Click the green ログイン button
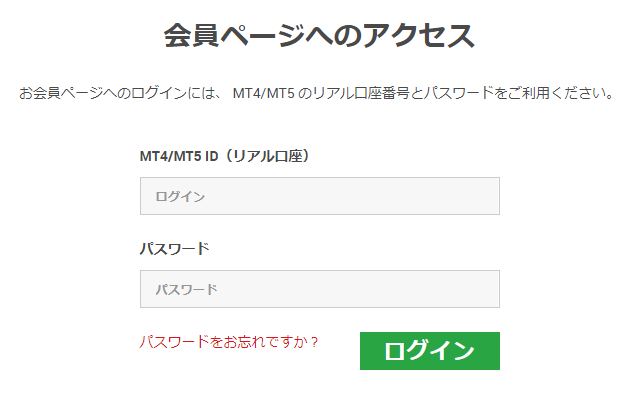This screenshot has width=632, height=400. click(430, 351)
